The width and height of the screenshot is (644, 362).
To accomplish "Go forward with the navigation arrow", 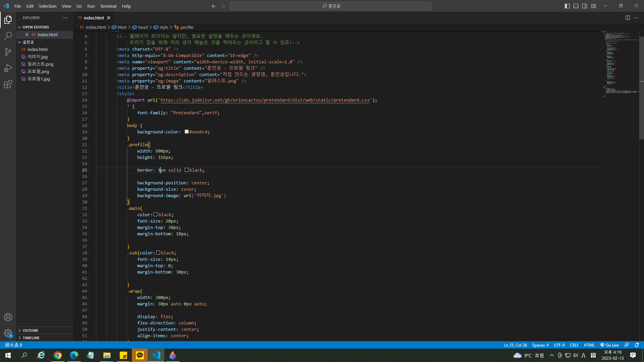I will click(x=223, y=6).
